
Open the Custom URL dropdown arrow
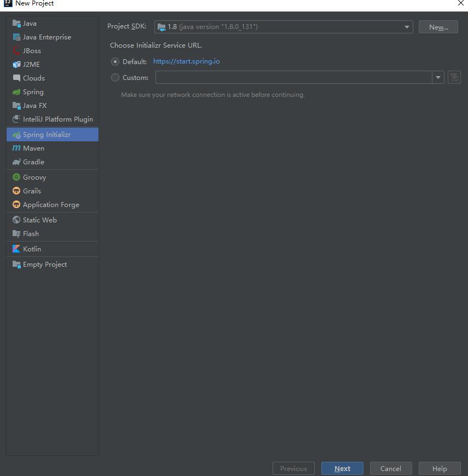[438, 78]
